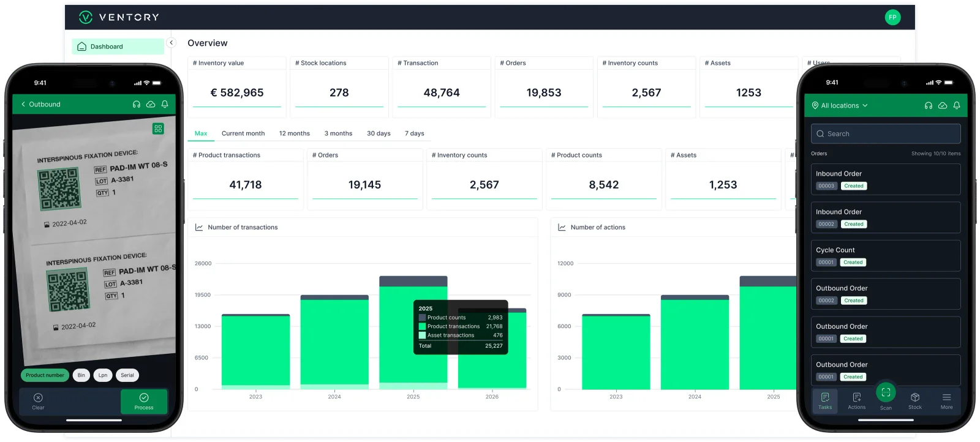Toggle the Lpn scan chip
Viewport: 980px width, 442px height.
pyautogui.click(x=103, y=375)
